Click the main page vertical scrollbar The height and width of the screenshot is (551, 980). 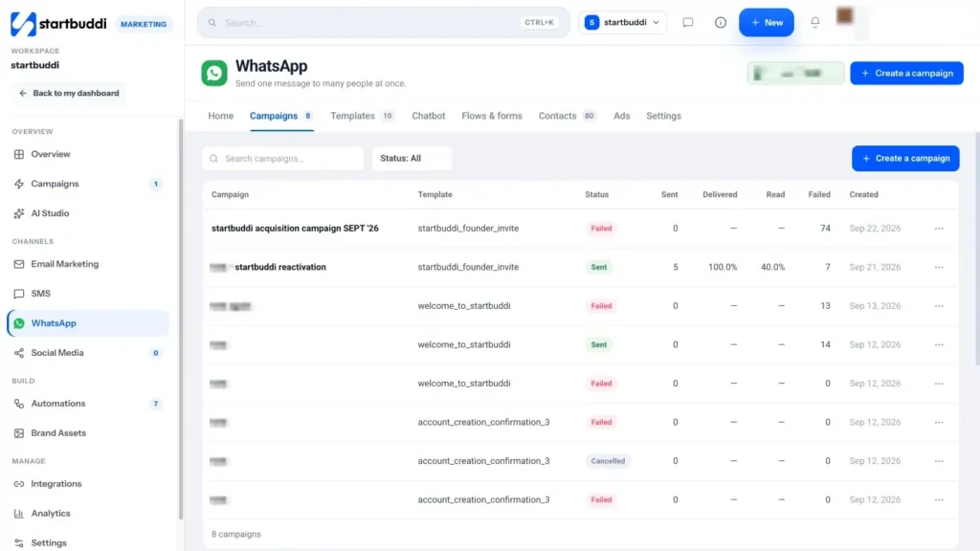[977, 249]
